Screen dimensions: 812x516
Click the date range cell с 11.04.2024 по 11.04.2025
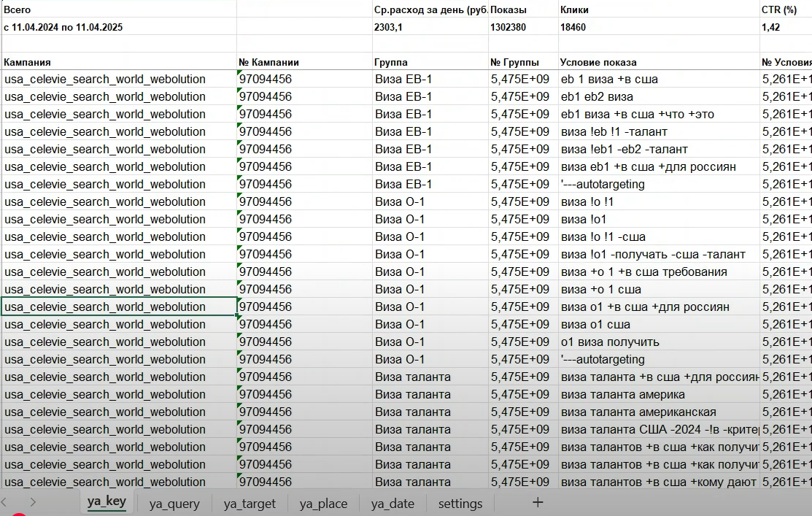119,27
